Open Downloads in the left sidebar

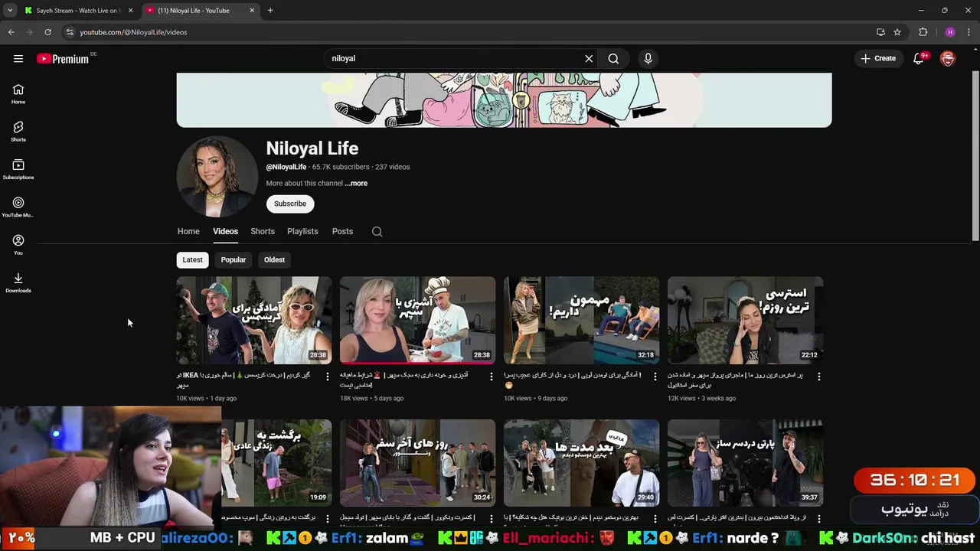click(18, 282)
